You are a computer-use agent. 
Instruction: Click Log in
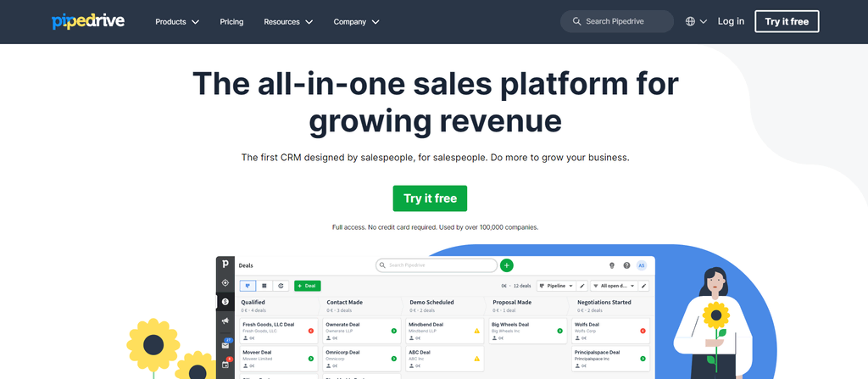click(x=731, y=21)
